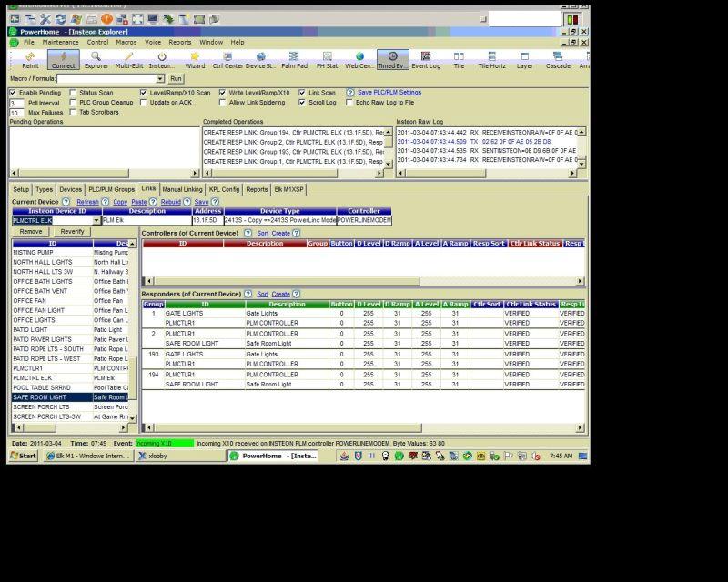
Task: Click the help icon after Save link
Action: point(215,202)
